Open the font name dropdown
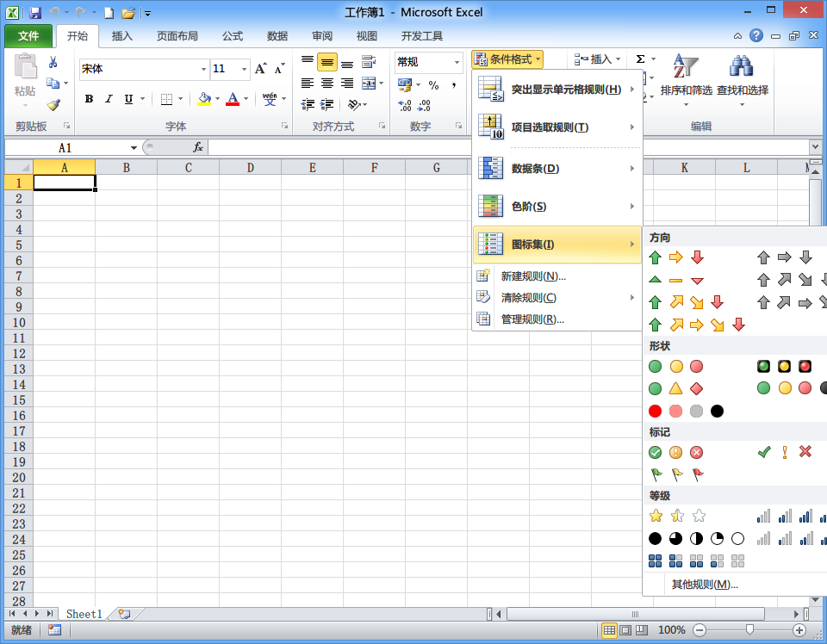The image size is (827, 644). 203,69
